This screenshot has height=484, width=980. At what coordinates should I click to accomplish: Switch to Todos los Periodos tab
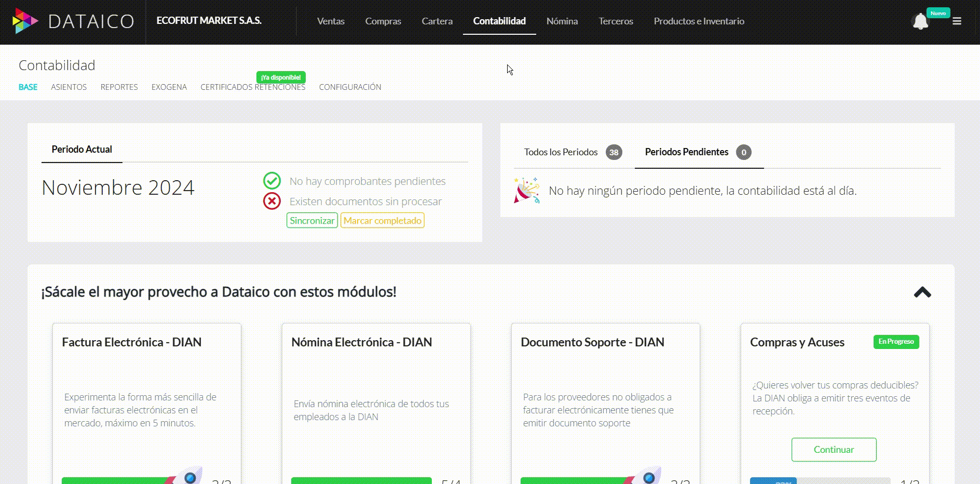(x=561, y=152)
